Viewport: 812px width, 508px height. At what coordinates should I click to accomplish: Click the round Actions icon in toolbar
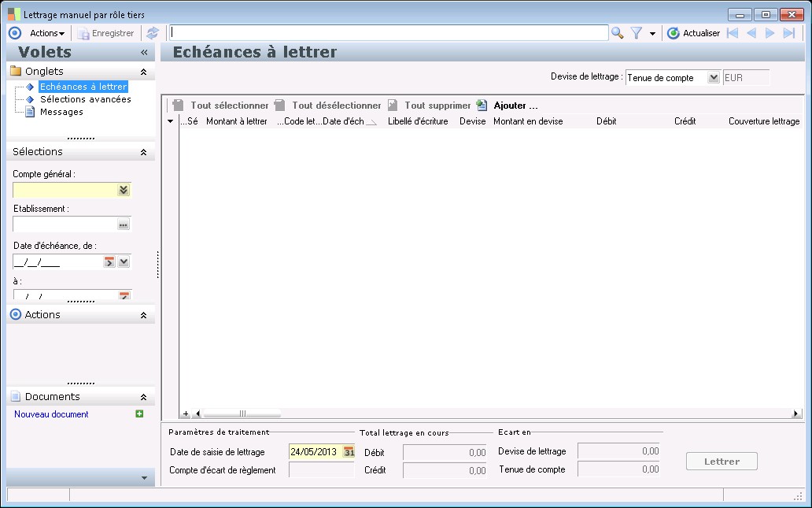[15, 33]
